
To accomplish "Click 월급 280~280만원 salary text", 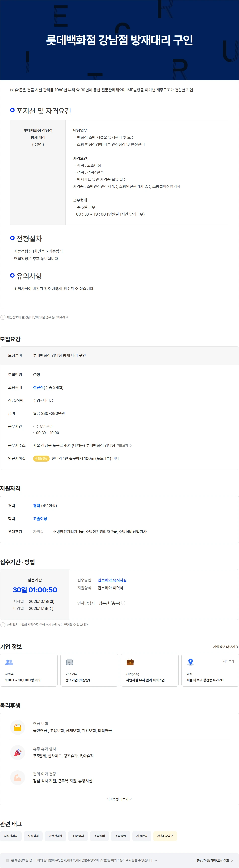I will tap(49, 413).
